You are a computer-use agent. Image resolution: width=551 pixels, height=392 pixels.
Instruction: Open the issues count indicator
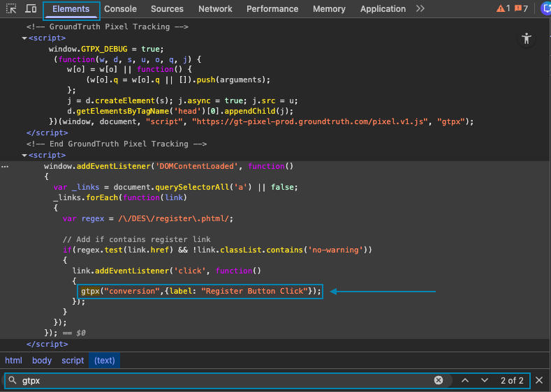pos(521,9)
